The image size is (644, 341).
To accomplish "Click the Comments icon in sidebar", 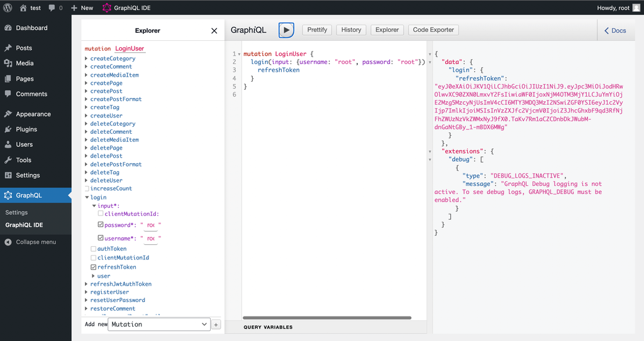I will click(x=8, y=94).
